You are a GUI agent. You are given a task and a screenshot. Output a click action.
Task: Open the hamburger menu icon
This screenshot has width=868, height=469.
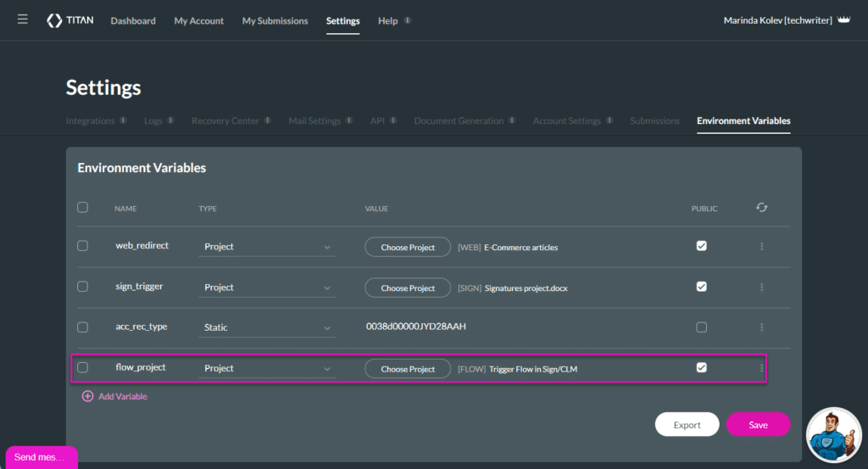(22, 20)
